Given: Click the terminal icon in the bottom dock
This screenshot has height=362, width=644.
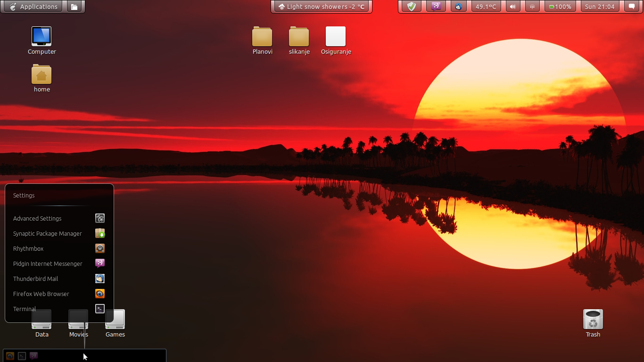Looking at the screenshot, I should point(22,356).
